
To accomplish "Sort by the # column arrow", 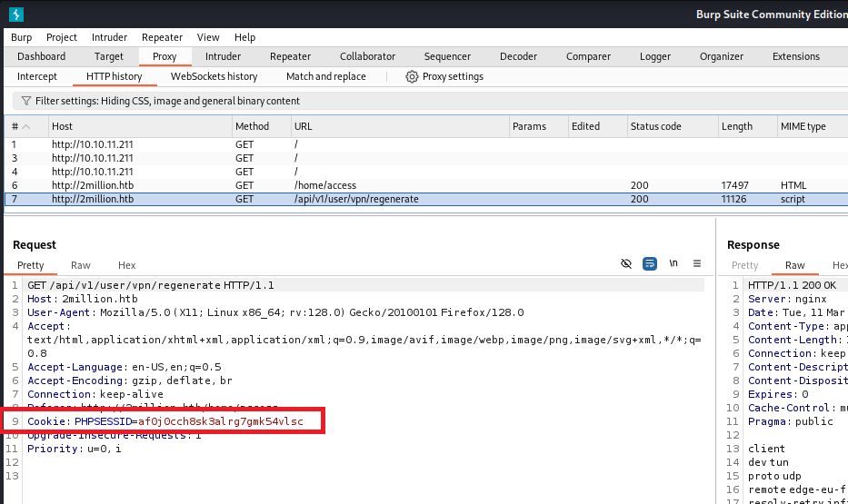I will pyautogui.click(x=25, y=126).
